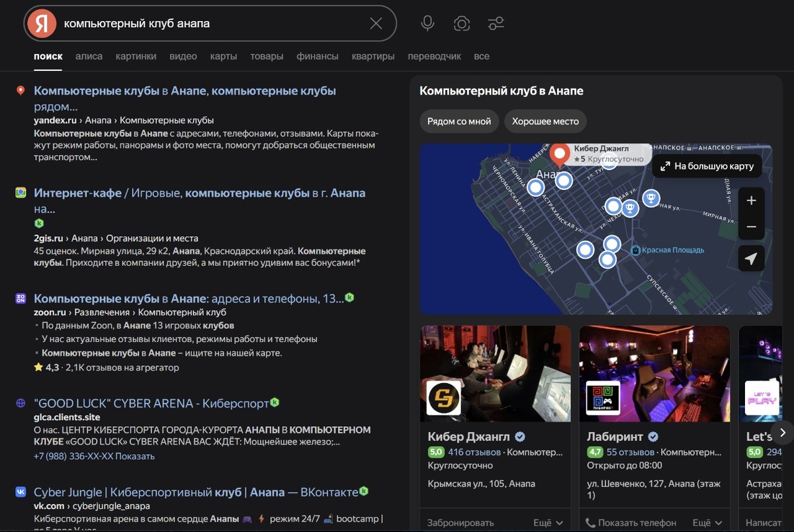
Task: Click verified checkmark next to Лабиринт
Action: click(653, 437)
